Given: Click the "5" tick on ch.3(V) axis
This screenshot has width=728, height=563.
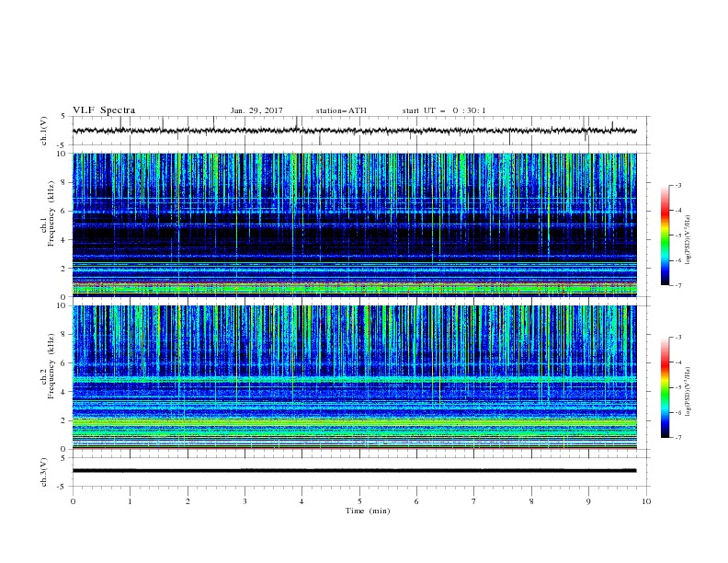Looking at the screenshot, I should (64, 458).
